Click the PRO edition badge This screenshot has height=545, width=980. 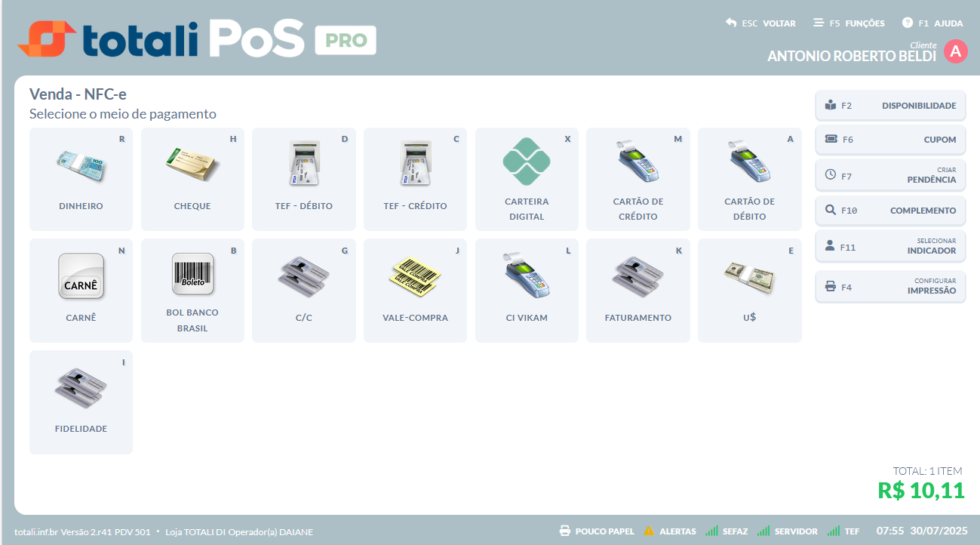click(346, 40)
